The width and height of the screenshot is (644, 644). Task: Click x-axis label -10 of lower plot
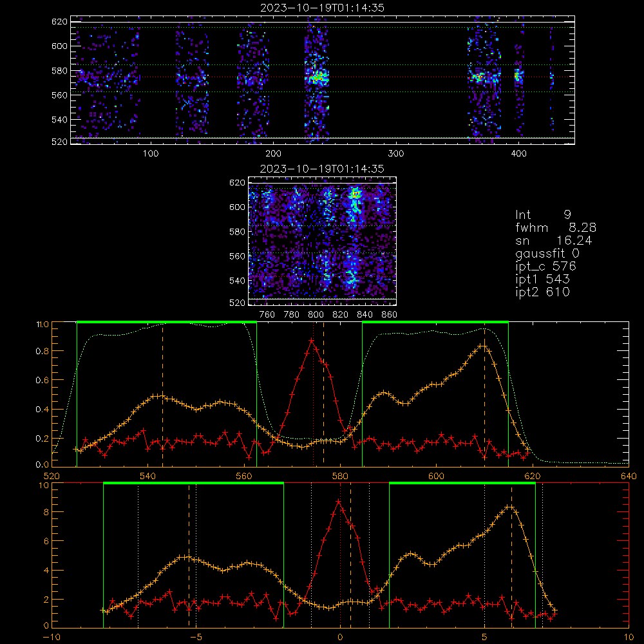[51, 638]
